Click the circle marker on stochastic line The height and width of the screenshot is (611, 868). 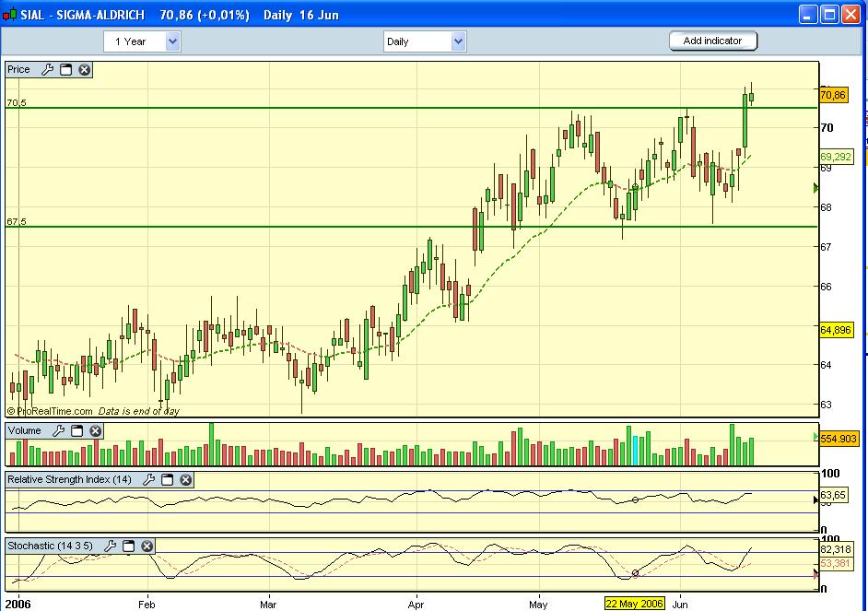click(636, 573)
